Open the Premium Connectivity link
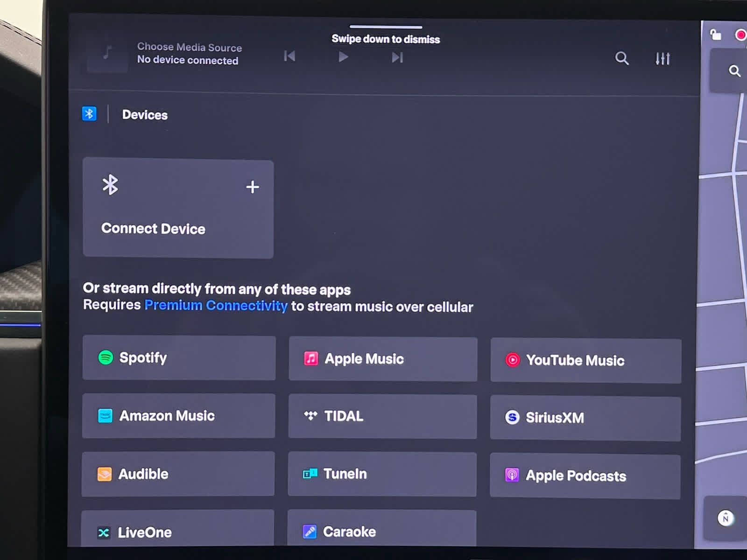747x560 pixels. tap(216, 305)
